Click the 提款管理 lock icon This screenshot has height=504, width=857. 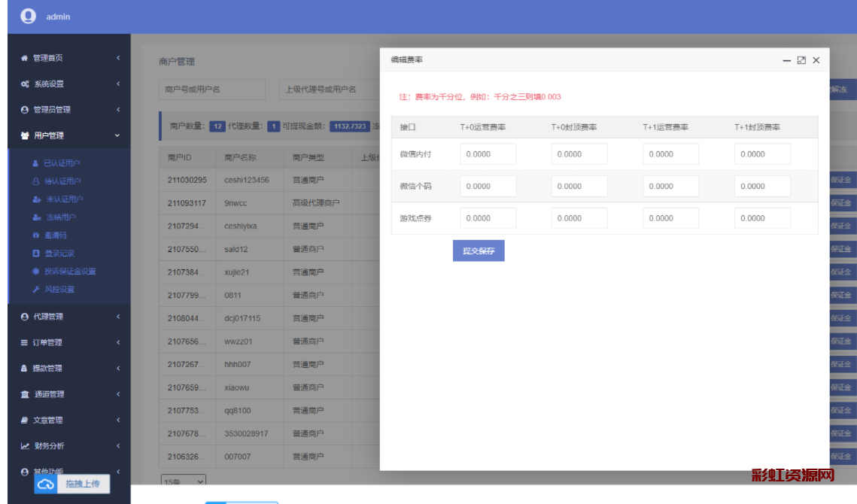(25, 369)
